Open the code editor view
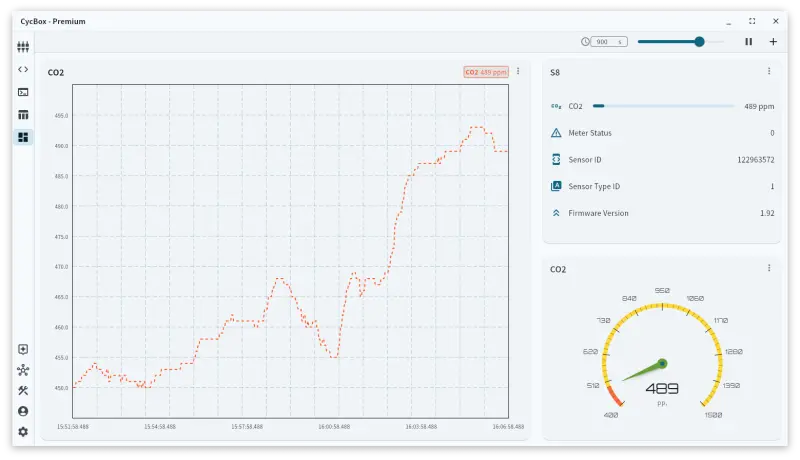This screenshot has height=460, width=800. pyautogui.click(x=23, y=69)
